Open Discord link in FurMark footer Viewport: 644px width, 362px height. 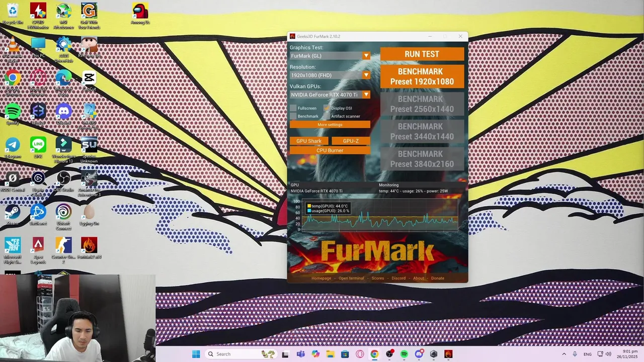click(x=398, y=278)
